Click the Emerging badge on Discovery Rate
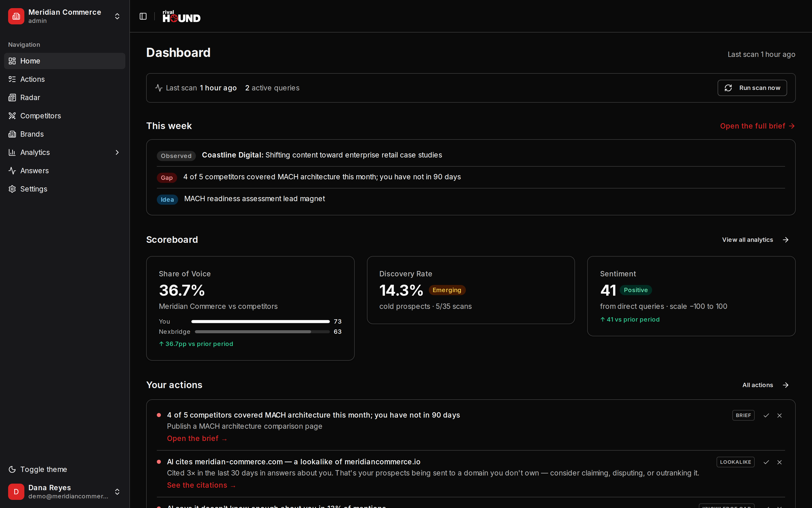The height and width of the screenshot is (508, 812). click(x=447, y=290)
